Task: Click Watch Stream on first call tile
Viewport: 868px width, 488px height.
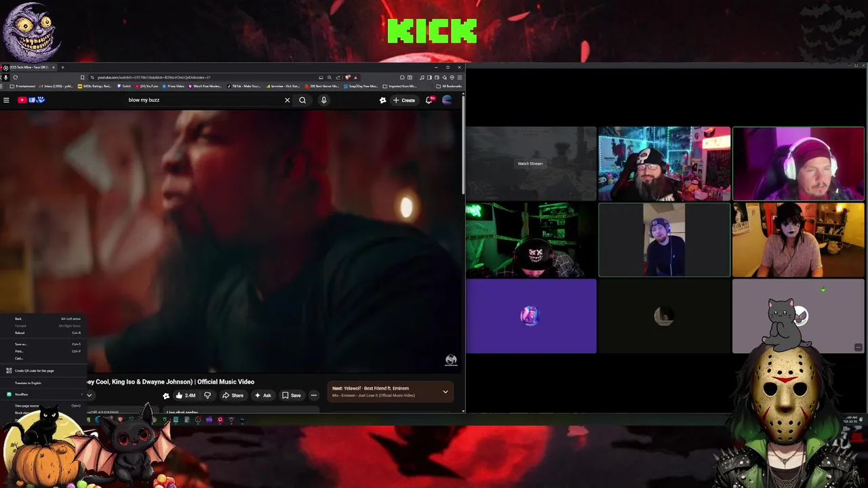Action: pyautogui.click(x=530, y=163)
